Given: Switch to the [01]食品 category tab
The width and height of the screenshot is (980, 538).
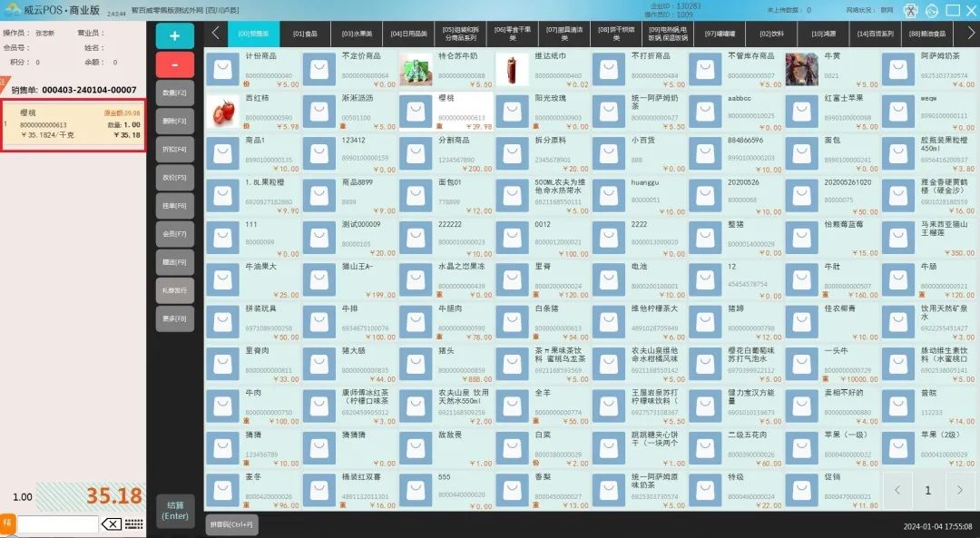Looking at the screenshot, I should (305, 34).
